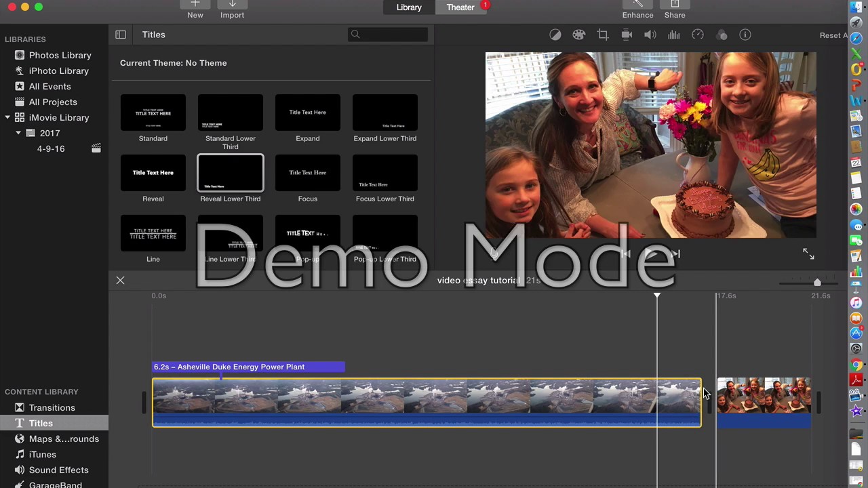Open the Color Balance adjustment tool
Image resolution: width=868 pixels, height=488 pixels.
click(x=555, y=35)
